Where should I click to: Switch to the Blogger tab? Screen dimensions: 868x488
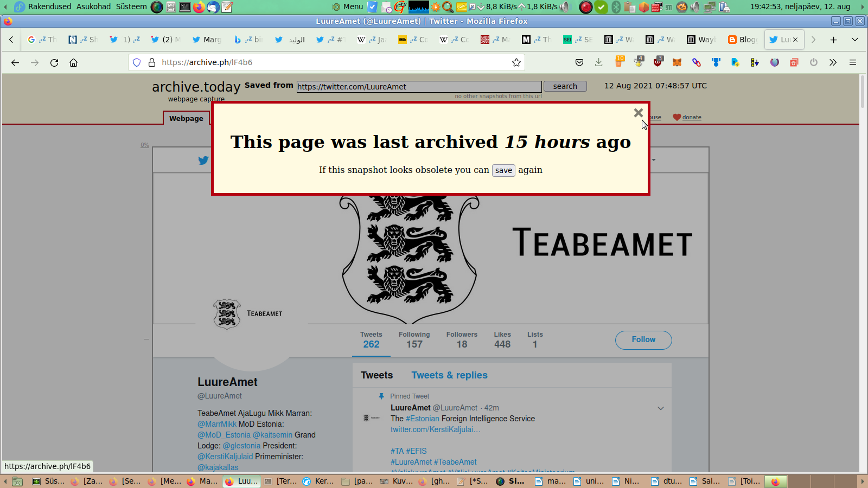(x=742, y=40)
